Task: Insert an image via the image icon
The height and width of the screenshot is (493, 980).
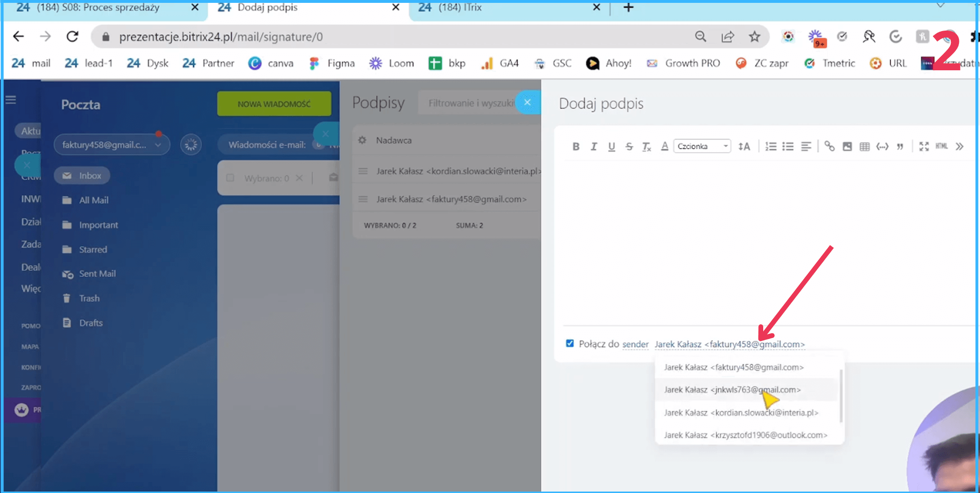Action: (847, 146)
